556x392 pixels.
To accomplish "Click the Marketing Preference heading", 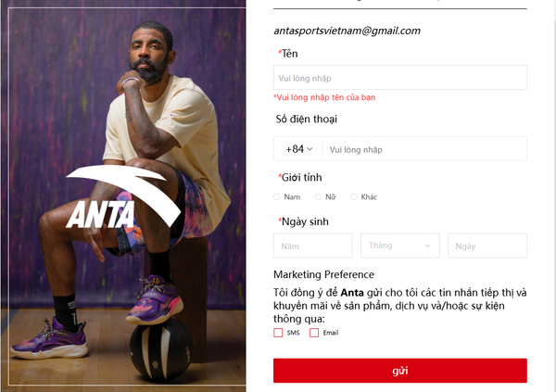I will click(323, 274).
